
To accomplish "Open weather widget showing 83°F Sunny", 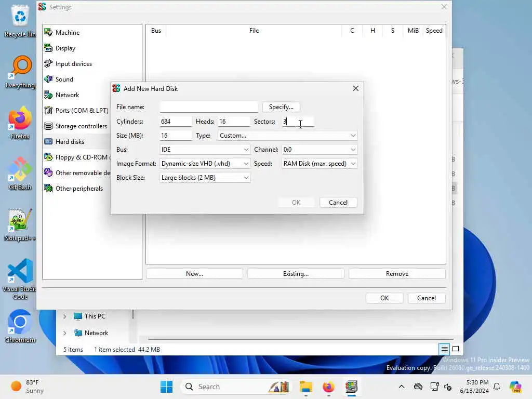I will pos(27,387).
